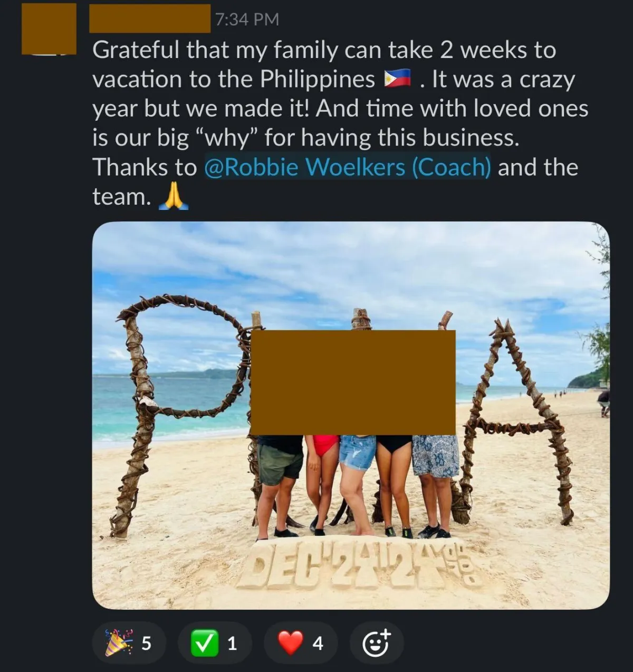Open the @Robbie Woelkers (Coach) mention
633x672 pixels.
tap(347, 167)
